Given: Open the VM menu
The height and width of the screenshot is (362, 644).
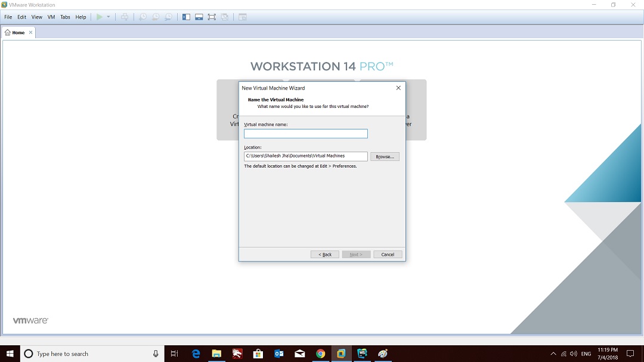Looking at the screenshot, I should pyautogui.click(x=51, y=17).
